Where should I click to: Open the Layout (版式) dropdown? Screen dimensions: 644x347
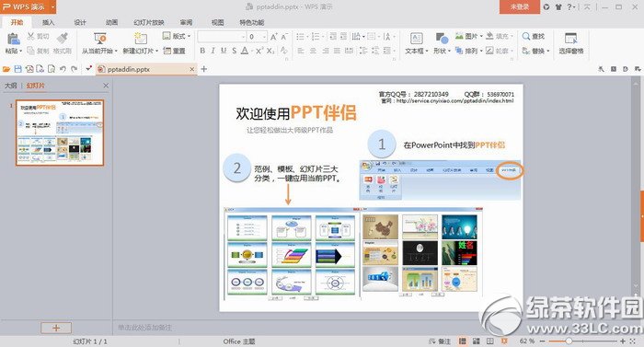pyautogui.click(x=177, y=36)
